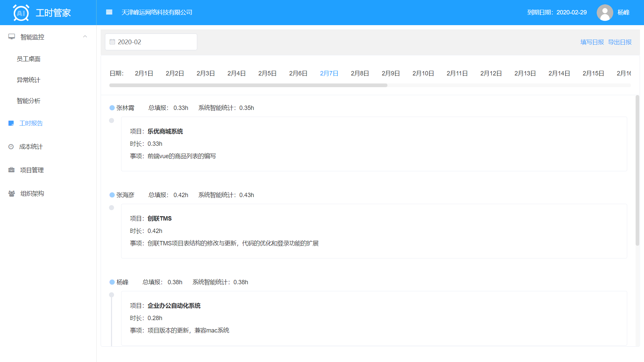Click the AI alarm clock logo

(21, 13)
